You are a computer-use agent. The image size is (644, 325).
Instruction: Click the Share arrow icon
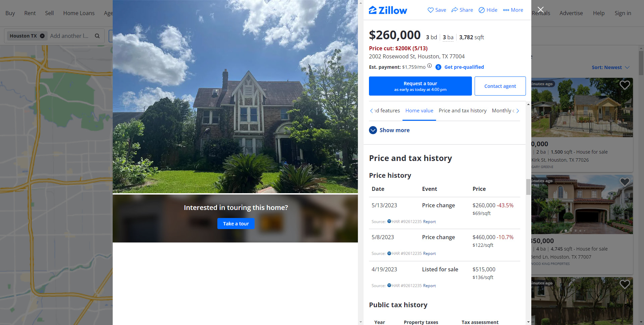coord(454,10)
